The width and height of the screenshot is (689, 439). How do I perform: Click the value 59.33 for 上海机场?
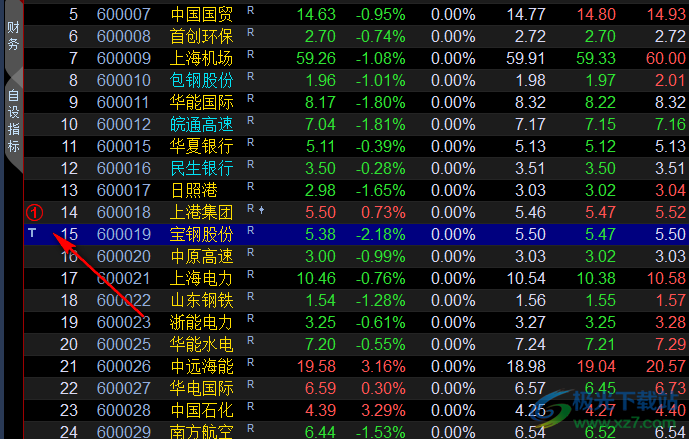pos(596,58)
